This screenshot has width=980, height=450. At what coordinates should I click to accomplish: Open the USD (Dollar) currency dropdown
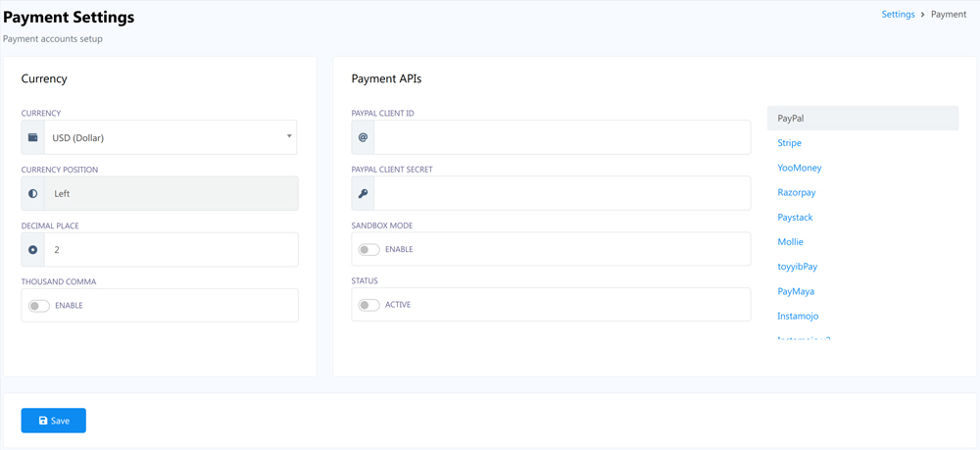coord(167,138)
